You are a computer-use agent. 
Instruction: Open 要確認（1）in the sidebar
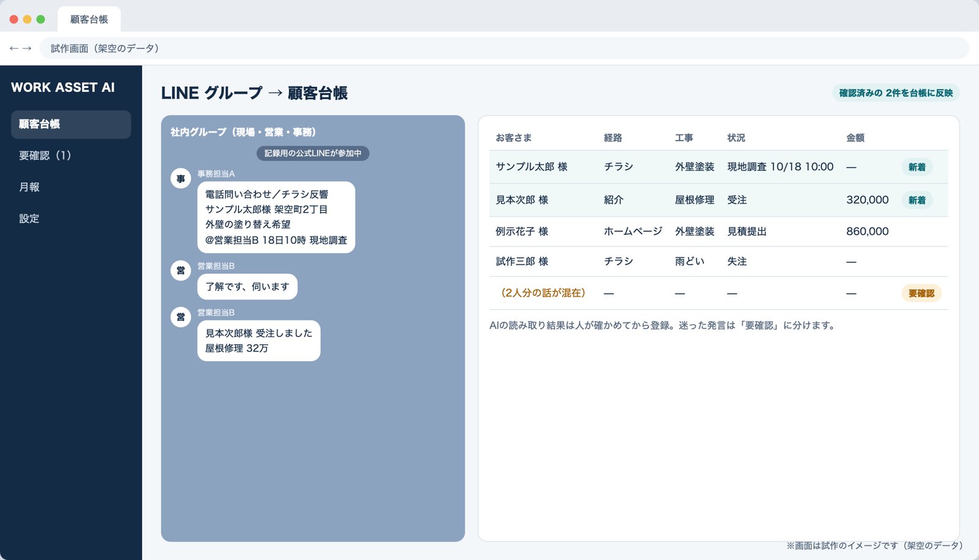71,155
